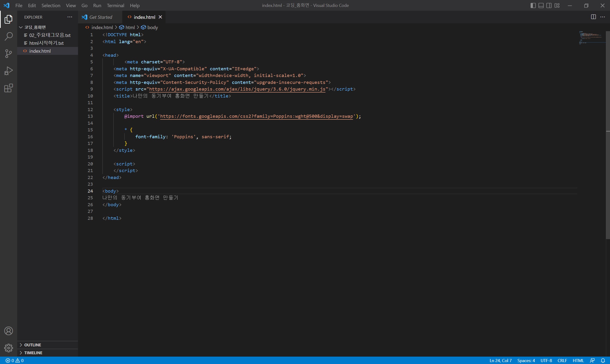Open the Edit menu
Screen dimensions: 610x364
pos(32,5)
